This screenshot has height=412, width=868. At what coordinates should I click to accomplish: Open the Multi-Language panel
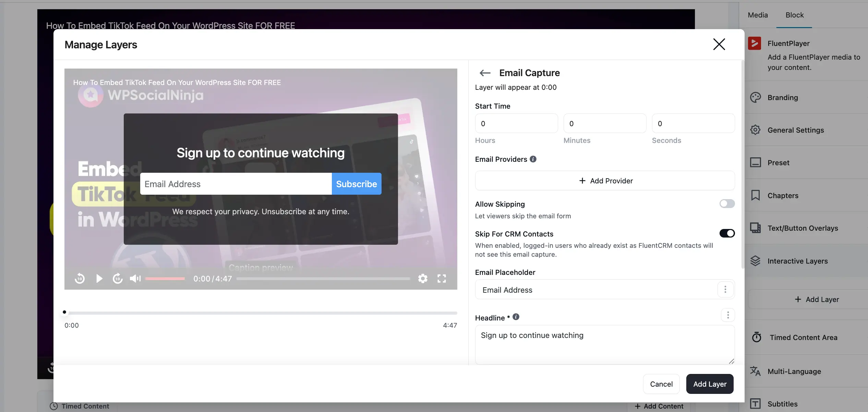pyautogui.click(x=806, y=371)
